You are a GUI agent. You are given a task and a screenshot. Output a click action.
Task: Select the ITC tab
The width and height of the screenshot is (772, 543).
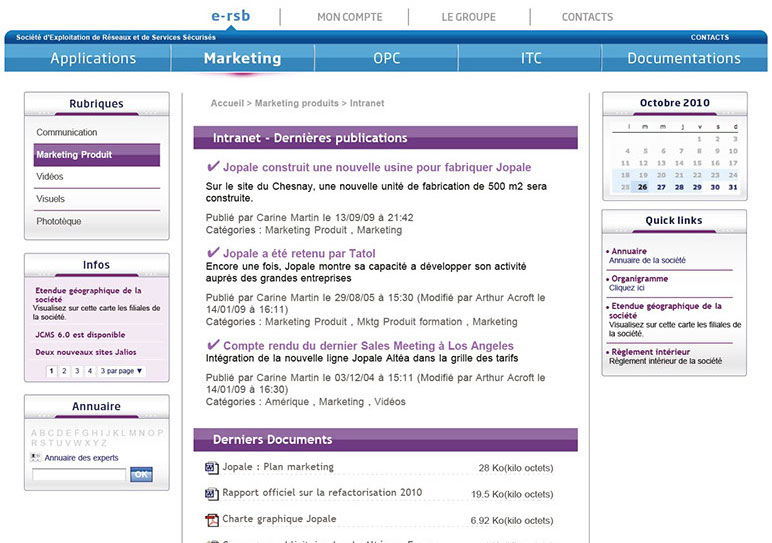531,58
